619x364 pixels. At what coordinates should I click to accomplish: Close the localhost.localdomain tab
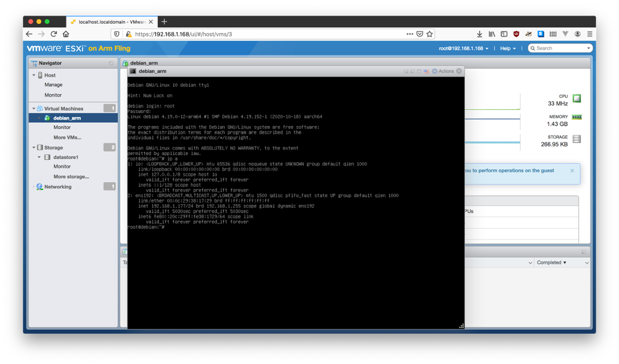(151, 22)
